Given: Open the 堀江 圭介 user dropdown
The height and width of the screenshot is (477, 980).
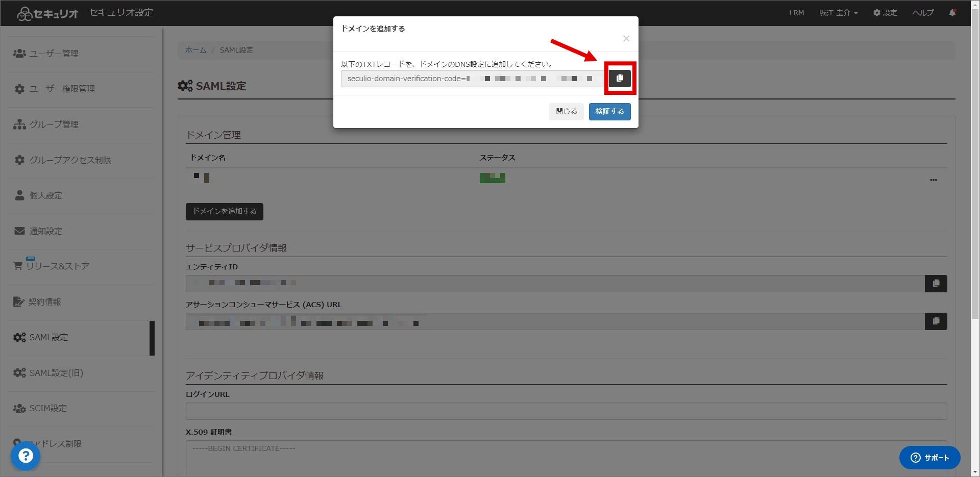Looking at the screenshot, I should tap(838, 13).
